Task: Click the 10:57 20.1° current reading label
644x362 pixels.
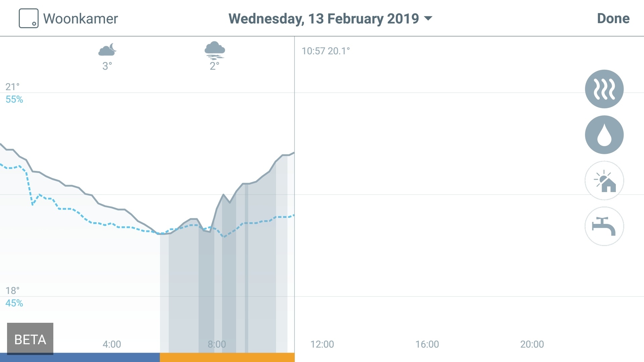Action: pyautogui.click(x=325, y=51)
